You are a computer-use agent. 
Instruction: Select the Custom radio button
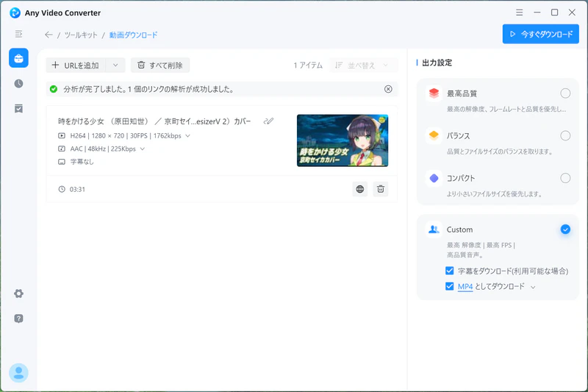point(565,229)
